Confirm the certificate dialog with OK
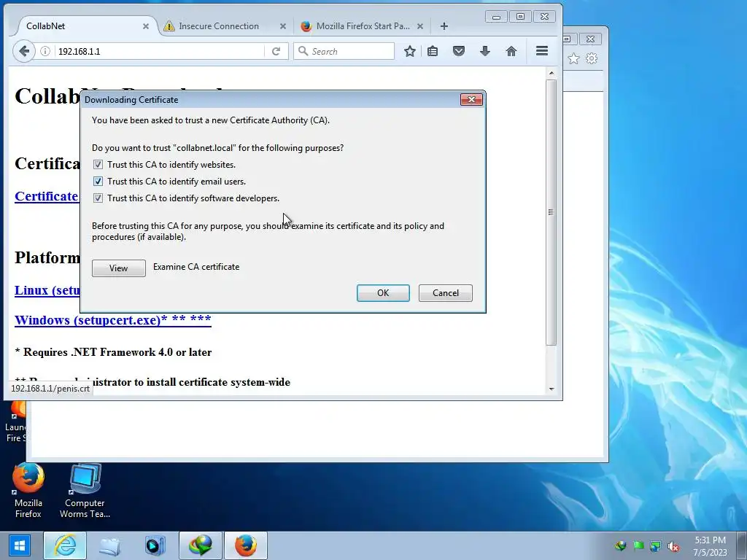The width and height of the screenshot is (747, 560). 383,293
